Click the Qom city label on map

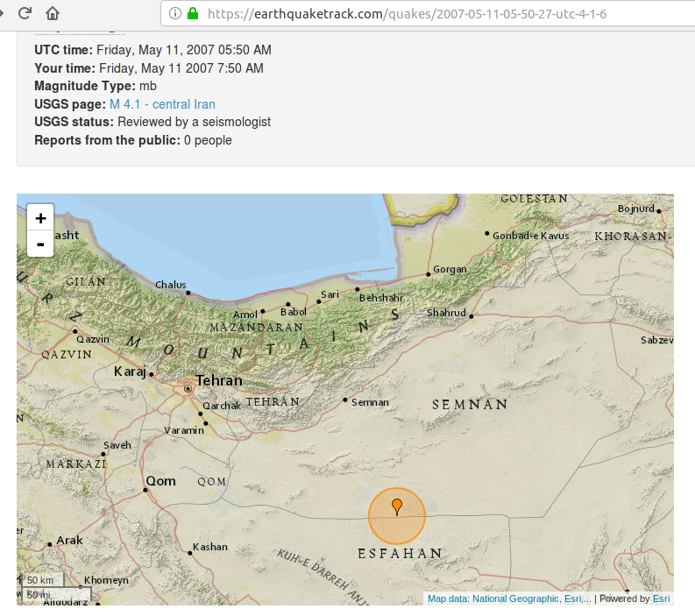pos(160,481)
